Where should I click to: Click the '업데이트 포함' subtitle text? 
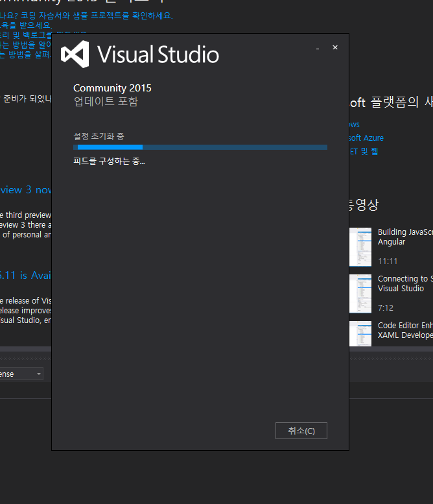(106, 101)
